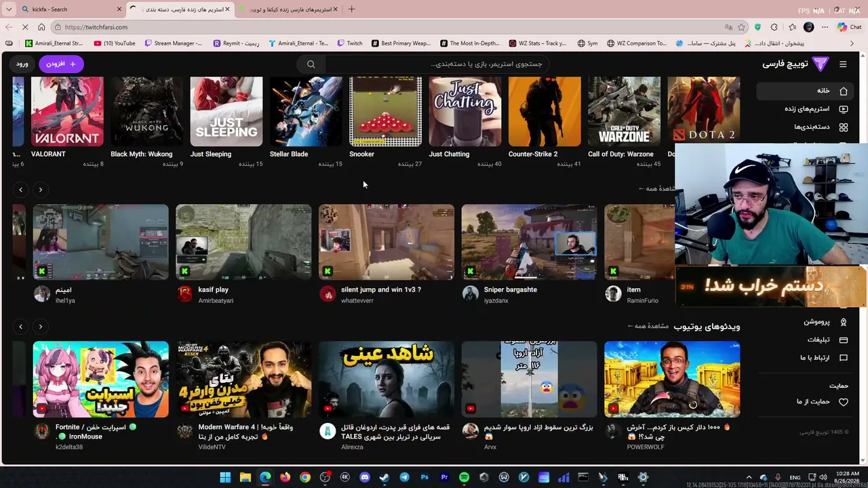This screenshot has height=488, width=868.
Task: Play the Modern Warfare 4 YouTube video thumbnail
Action: tap(243, 379)
